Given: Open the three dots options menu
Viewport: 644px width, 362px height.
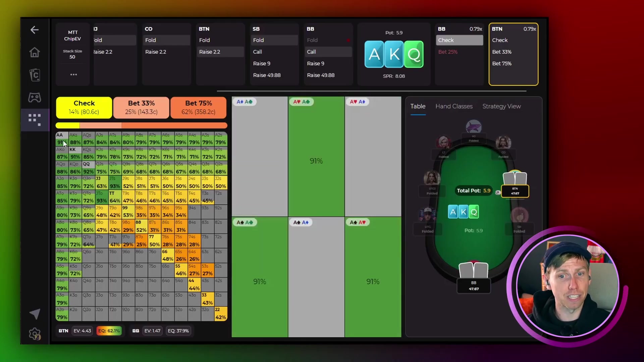Looking at the screenshot, I should click(x=73, y=74).
